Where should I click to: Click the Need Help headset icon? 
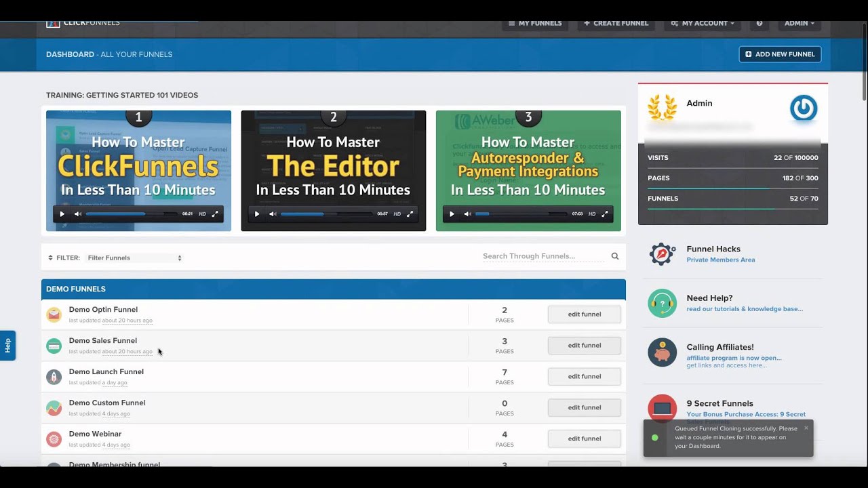pyautogui.click(x=662, y=304)
